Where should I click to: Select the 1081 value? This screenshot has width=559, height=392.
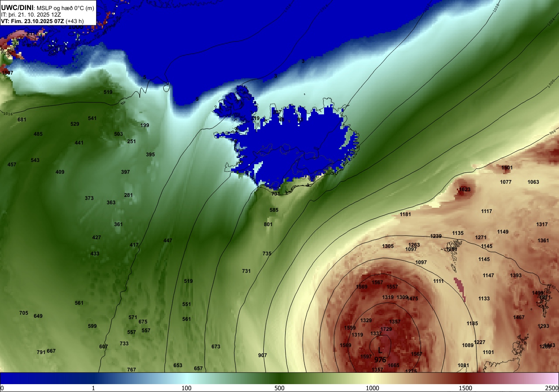point(463,365)
